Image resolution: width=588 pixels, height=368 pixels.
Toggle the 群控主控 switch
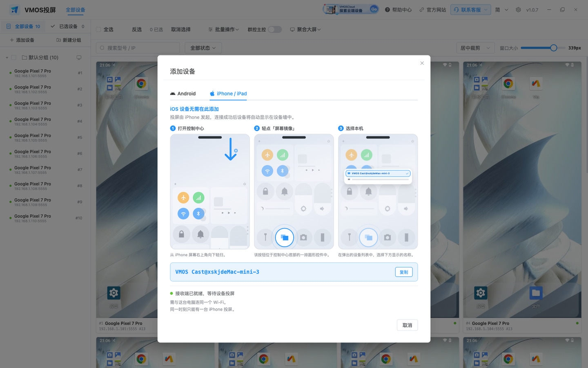275,29
